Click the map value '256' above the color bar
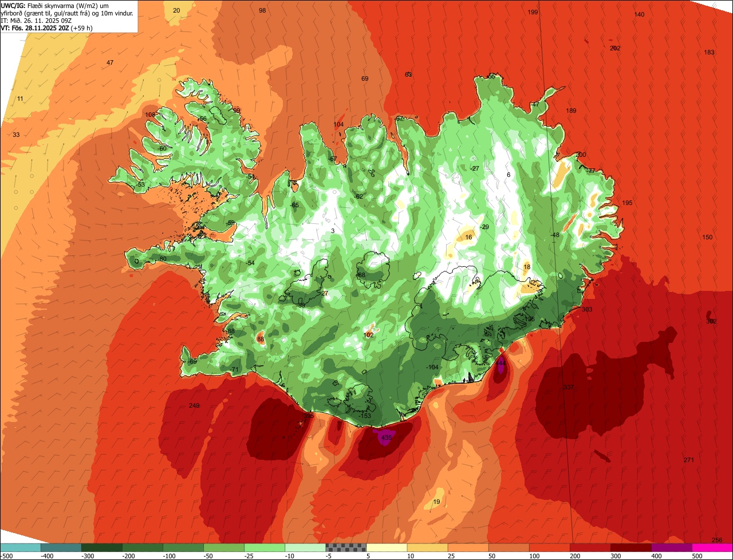This screenshot has height=560, width=733. point(717,540)
